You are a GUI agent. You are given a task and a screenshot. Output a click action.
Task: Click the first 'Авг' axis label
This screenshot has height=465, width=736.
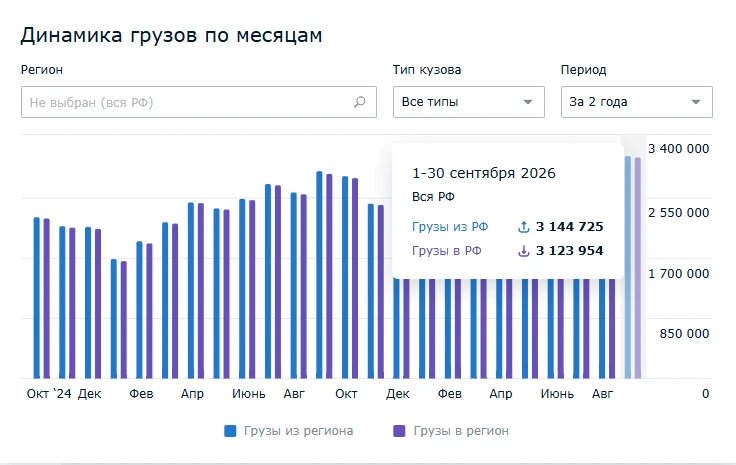pos(294,394)
